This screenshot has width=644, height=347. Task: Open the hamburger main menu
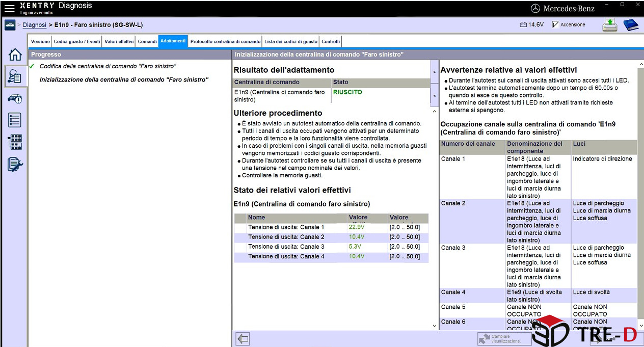pyautogui.click(x=9, y=8)
